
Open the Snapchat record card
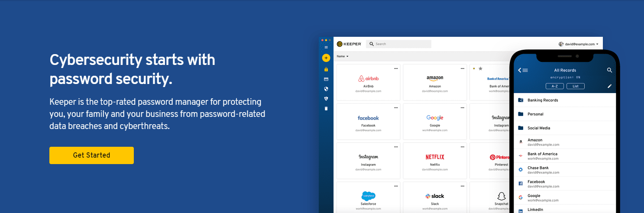tap(490, 197)
